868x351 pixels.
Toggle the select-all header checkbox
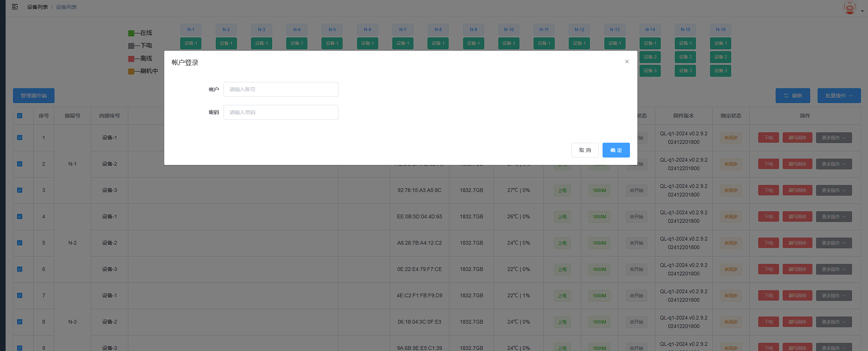[x=20, y=116]
